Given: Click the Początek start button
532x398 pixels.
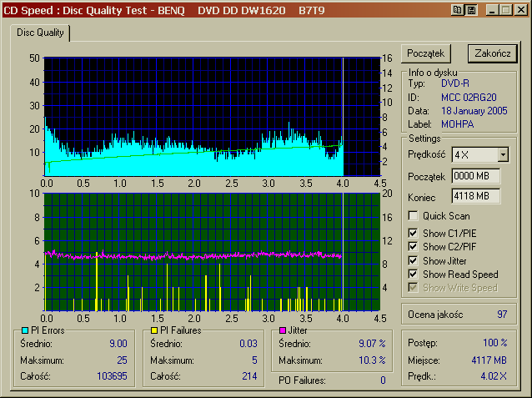Looking at the screenshot, I should pyautogui.click(x=426, y=53).
